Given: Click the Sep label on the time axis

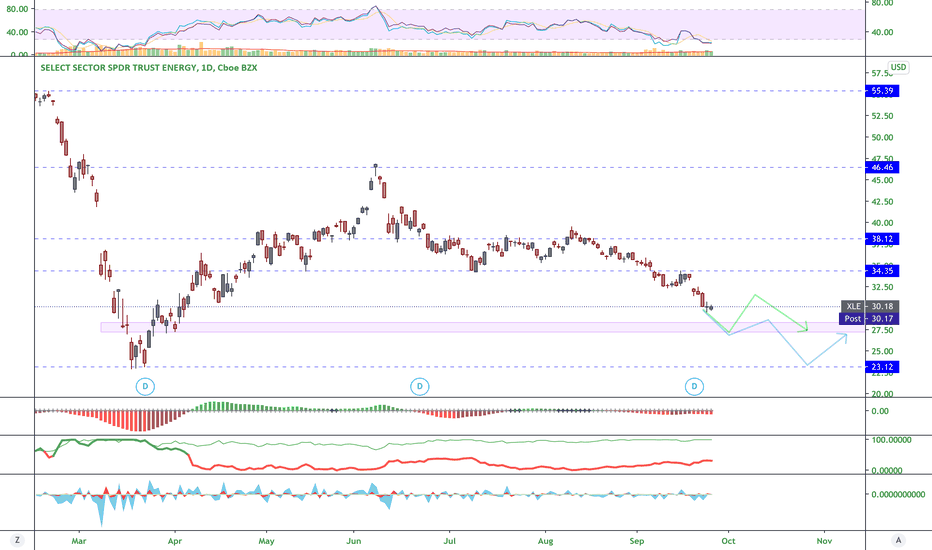Looking at the screenshot, I should [637, 541].
